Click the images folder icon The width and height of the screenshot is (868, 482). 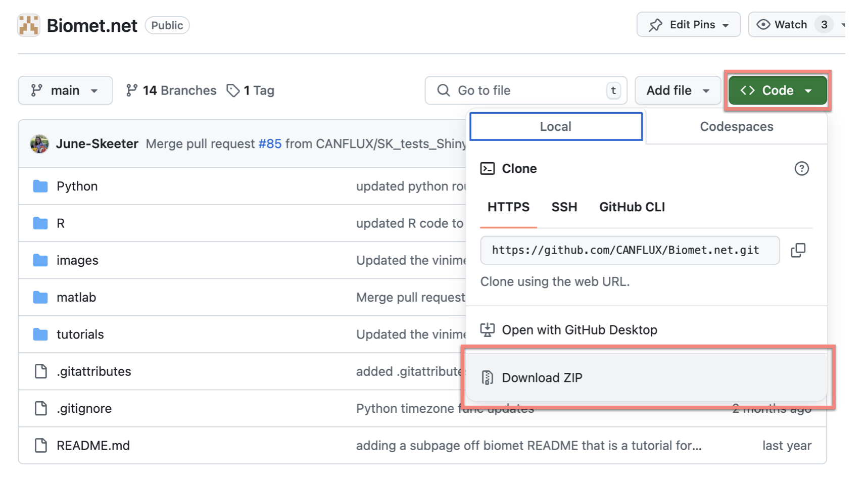tap(40, 260)
